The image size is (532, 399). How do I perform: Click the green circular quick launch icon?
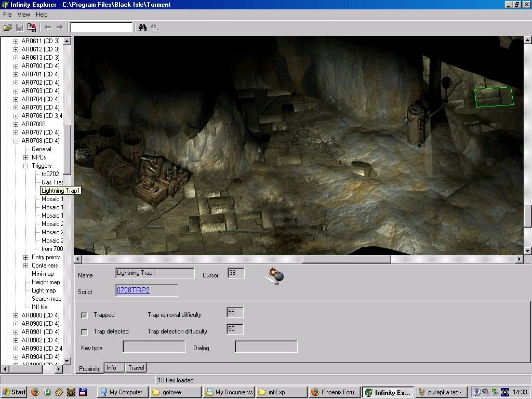47,392
